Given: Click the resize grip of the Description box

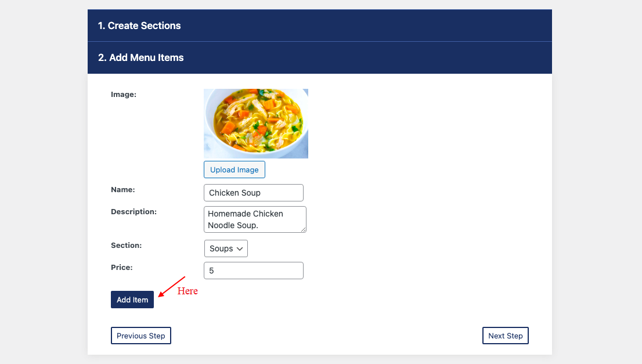Looking at the screenshot, I should pyautogui.click(x=304, y=231).
